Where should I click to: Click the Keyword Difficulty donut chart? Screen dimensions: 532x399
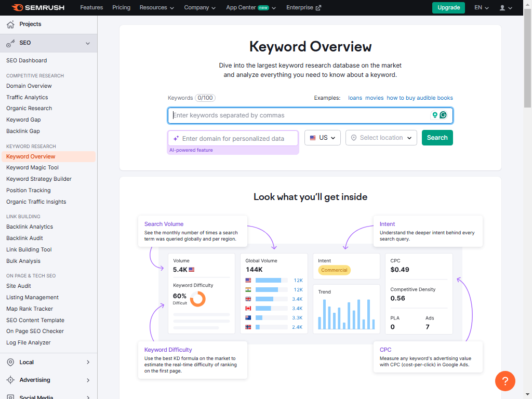point(198,299)
